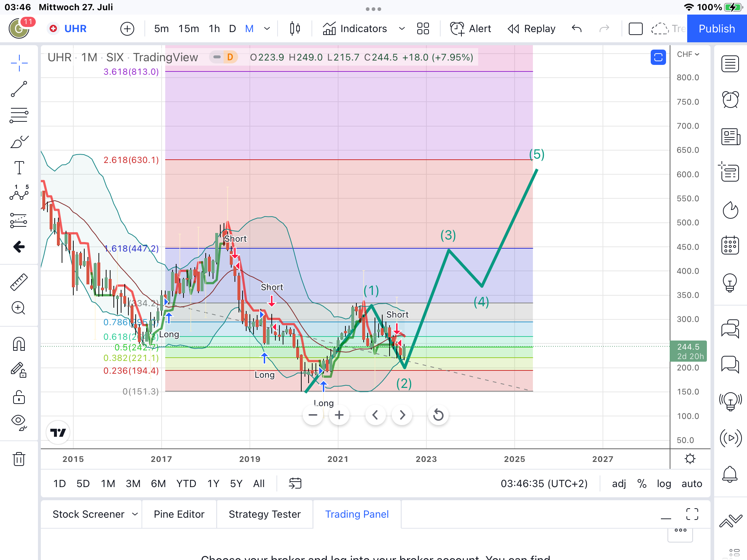
Task: Open the CHF currency dropdown
Action: [x=688, y=54]
